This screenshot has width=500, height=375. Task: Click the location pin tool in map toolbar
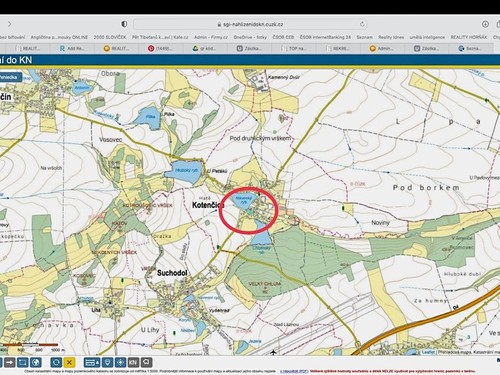[107, 362]
